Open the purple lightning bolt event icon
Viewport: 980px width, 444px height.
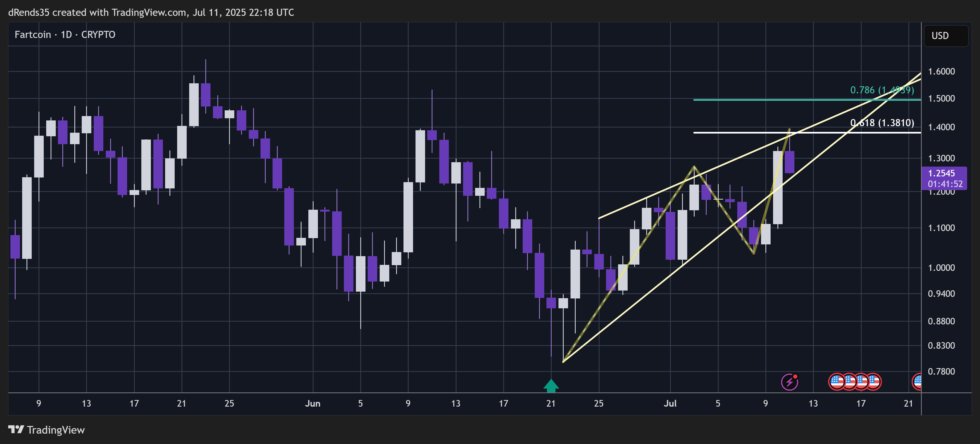pyautogui.click(x=789, y=382)
